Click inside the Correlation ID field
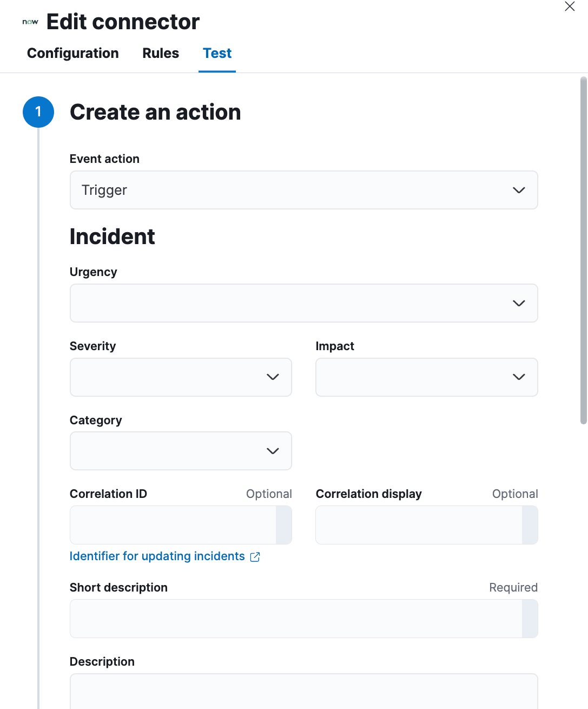Screen dimensions: 588x709 [173, 525]
